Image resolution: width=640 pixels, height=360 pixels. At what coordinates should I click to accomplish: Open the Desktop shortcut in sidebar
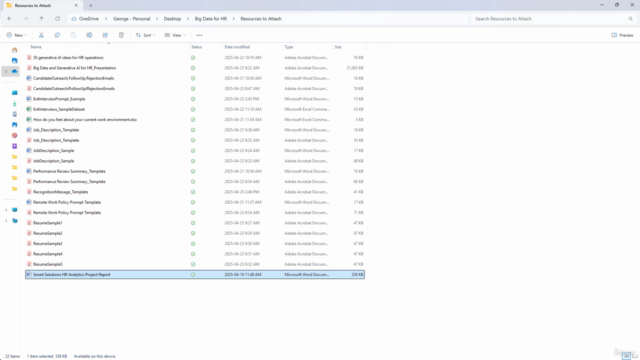[15, 93]
